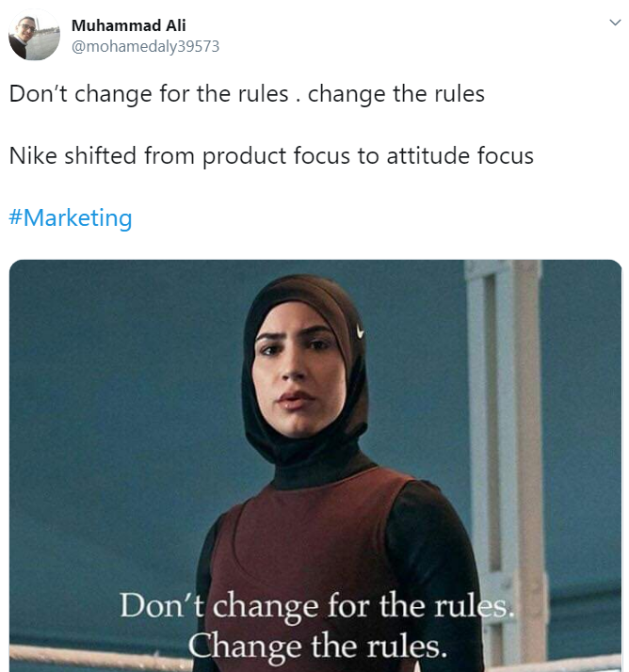The width and height of the screenshot is (629, 672).
Task: Open the tweet options chevron menu
Action: [x=615, y=23]
